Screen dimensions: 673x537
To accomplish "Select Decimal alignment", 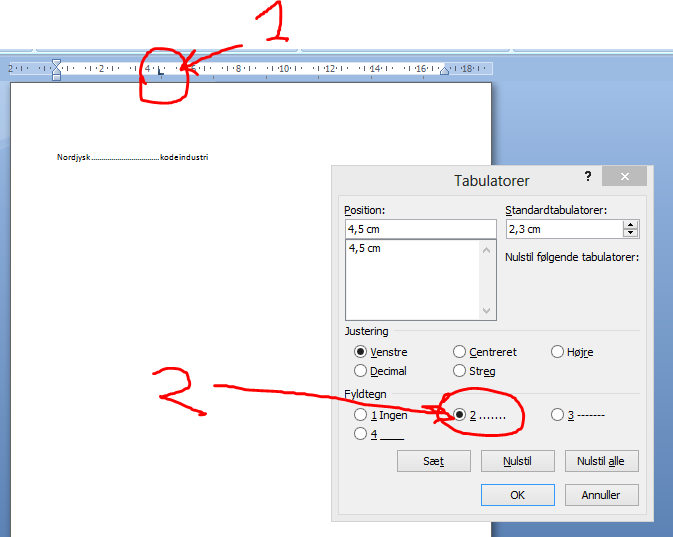I will (x=360, y=371).
